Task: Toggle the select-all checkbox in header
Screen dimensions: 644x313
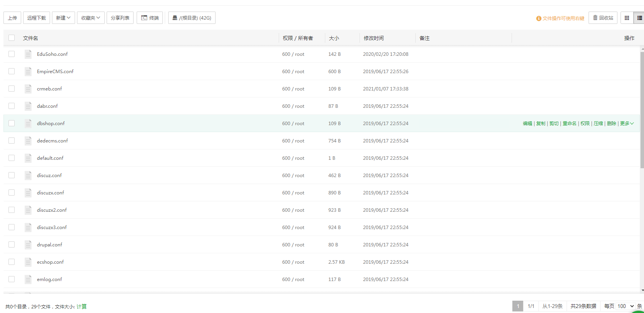Action: (12, 38)
